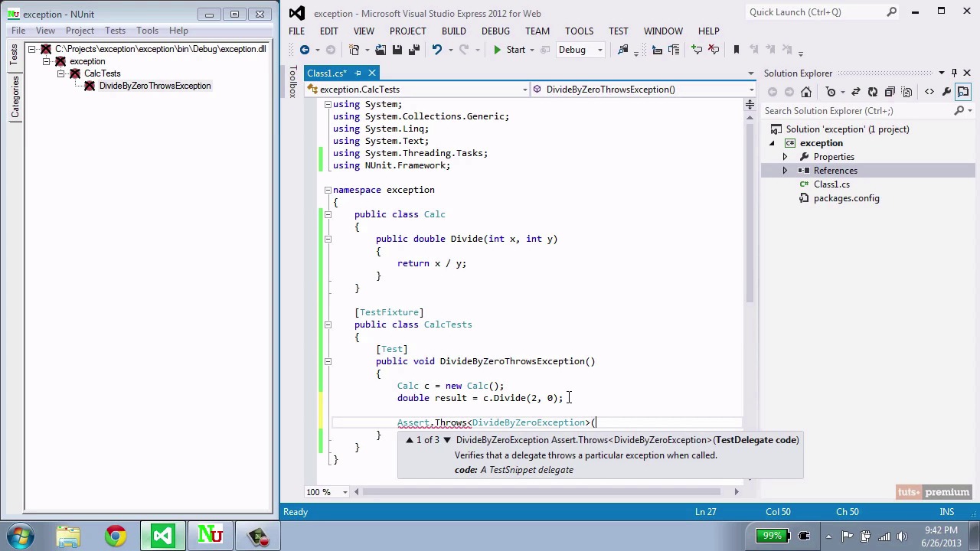The width and height of the screenshot is (980, 551).
Task: Click the Increase Indent toolbar icon
Action: click(x=674, y=50)
